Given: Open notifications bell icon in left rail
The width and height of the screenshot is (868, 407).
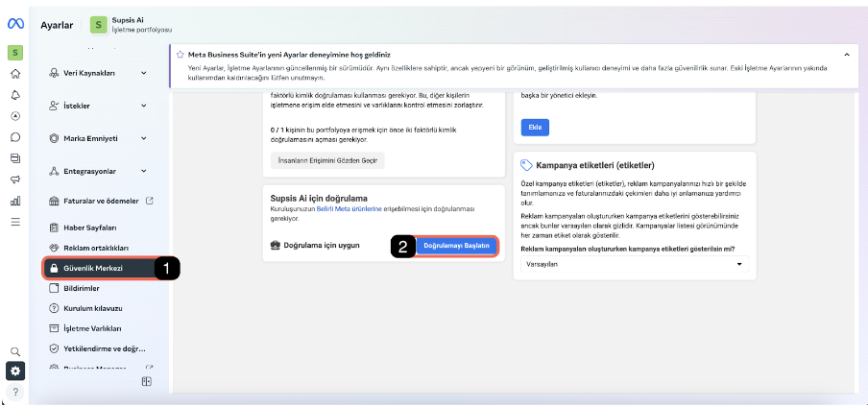Looking at the screenshot, I should pyautogui.click(x=15, y=95).
